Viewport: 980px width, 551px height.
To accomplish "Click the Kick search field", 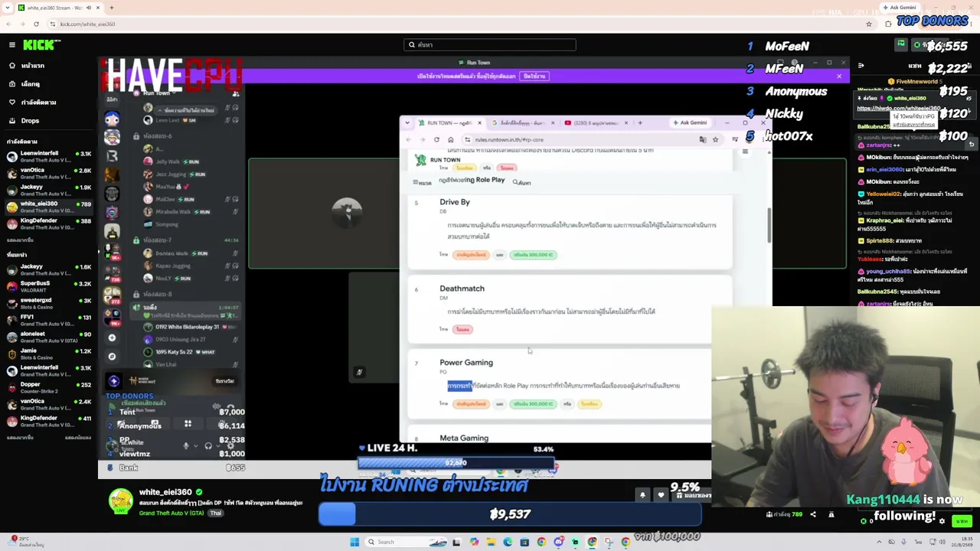I will point(490,44).
